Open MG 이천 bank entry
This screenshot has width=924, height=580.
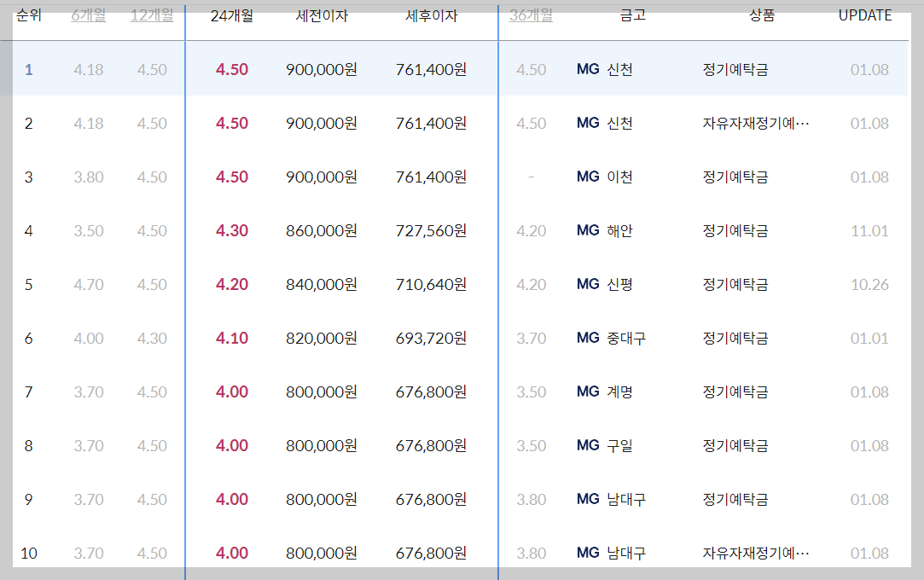605,177
